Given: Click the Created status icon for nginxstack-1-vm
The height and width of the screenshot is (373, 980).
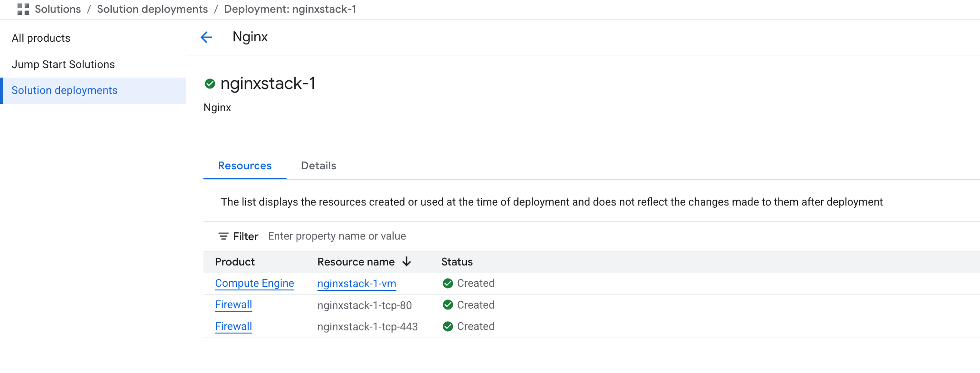Looking at the screenshot, I should (448, 284).
